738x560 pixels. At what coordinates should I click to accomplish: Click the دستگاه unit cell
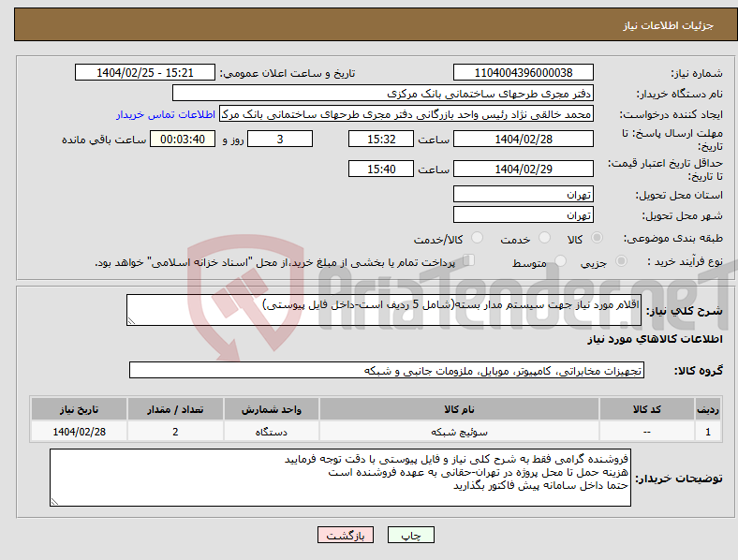[272, 432]
